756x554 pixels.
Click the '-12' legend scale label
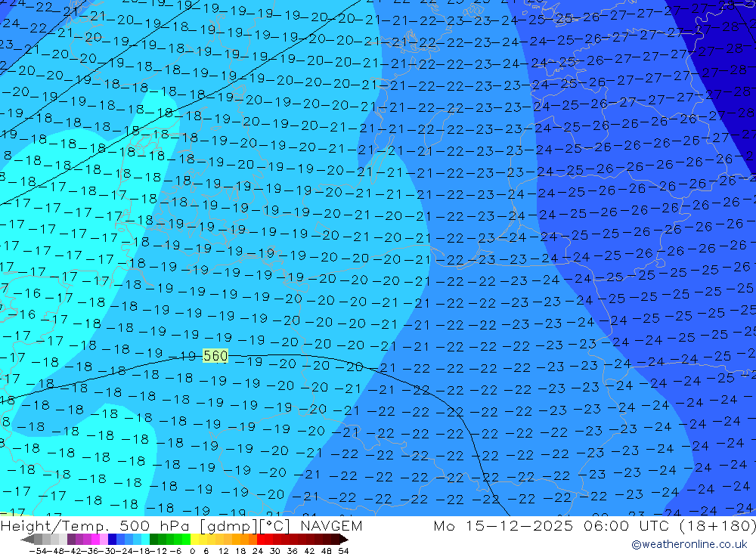pyautogui.click(x=158, y=551)
